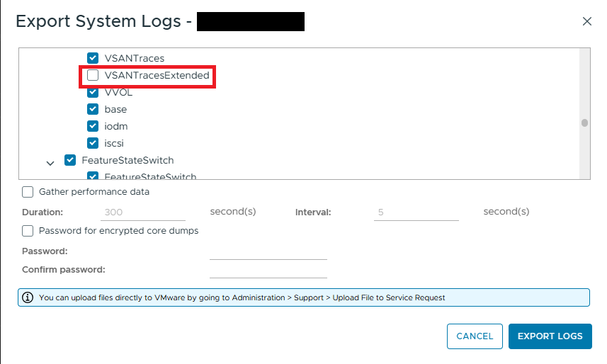Screen dimensions: 607x364
Task: Click the Export Logs button
Action: 550,336
